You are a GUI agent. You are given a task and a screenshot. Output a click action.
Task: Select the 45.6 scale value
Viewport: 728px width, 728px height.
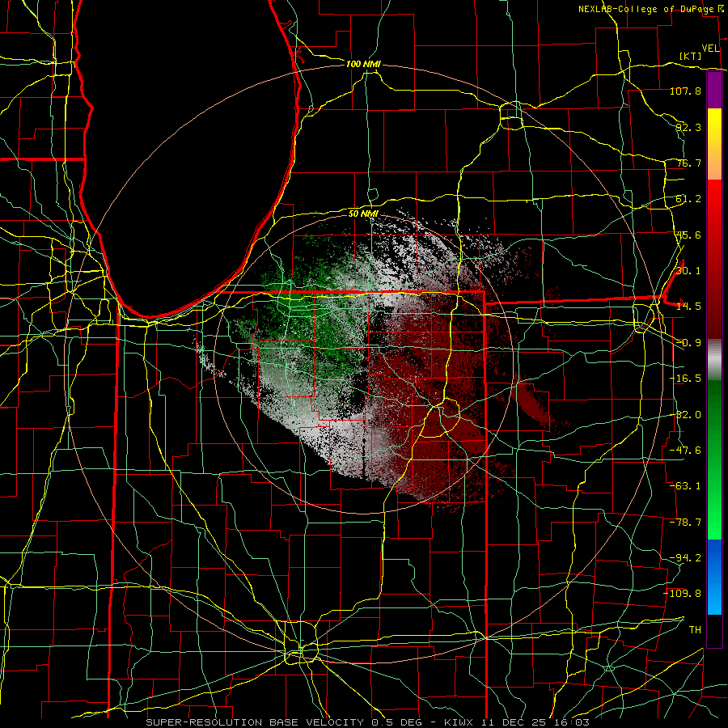pyautogui.click(x=688, y=235)
